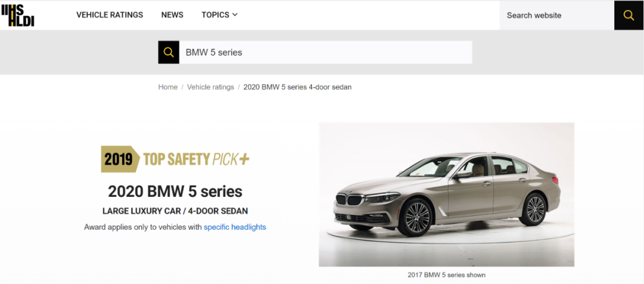
Task: Follow the Home breadcrumb link
Action: tap(168, 87)
